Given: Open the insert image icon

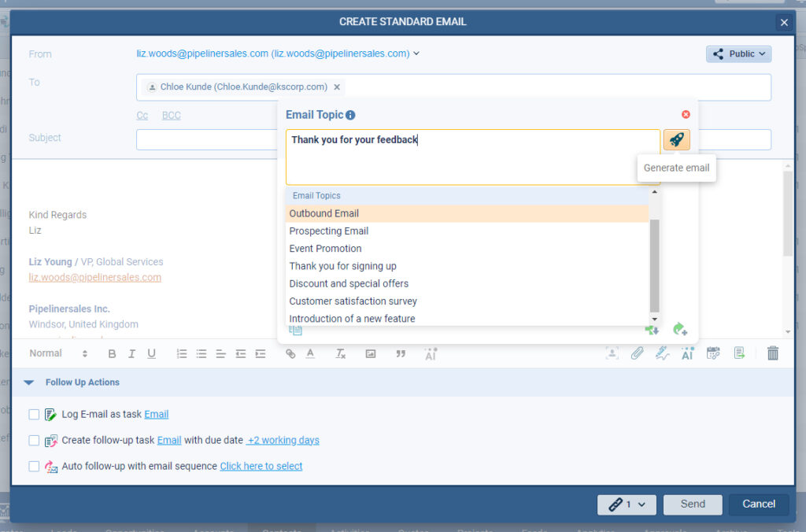Looking at the screenshot, I should [x=370, y=353].
